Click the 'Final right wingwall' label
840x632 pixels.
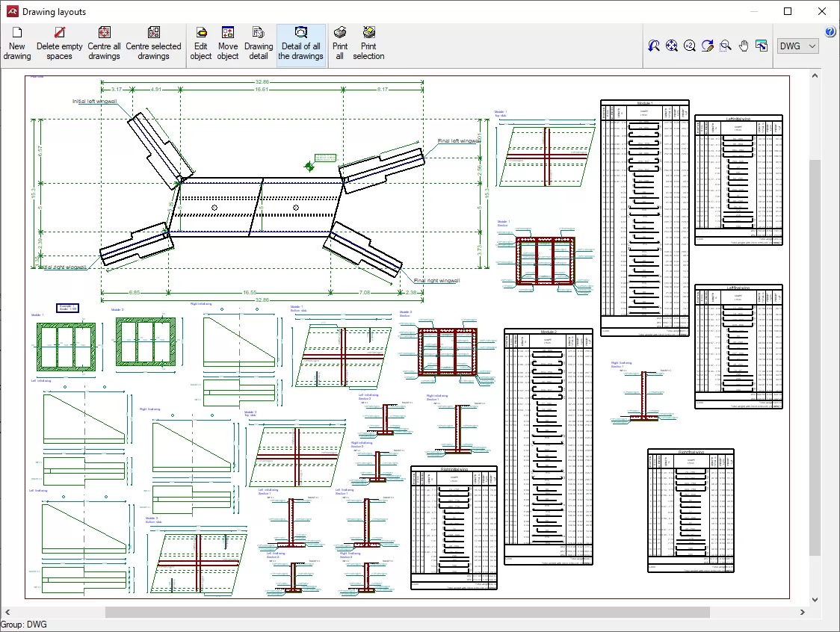[x=436, y=281]
